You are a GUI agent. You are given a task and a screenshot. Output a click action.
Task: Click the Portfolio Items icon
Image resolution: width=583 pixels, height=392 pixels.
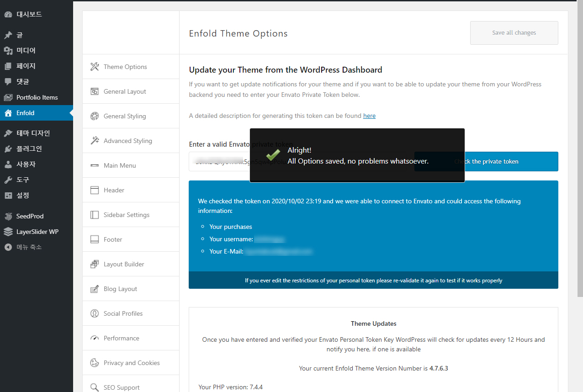coord(8,97)
